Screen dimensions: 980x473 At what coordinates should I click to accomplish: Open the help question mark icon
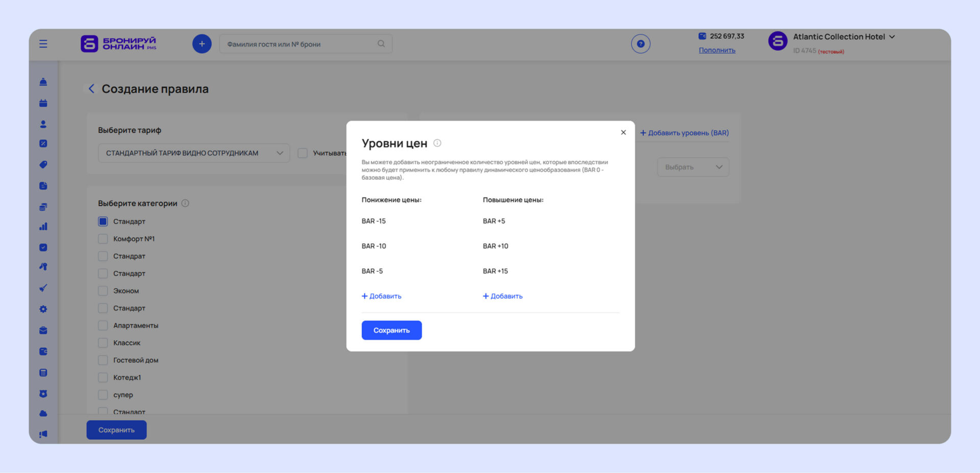point(641,44)
